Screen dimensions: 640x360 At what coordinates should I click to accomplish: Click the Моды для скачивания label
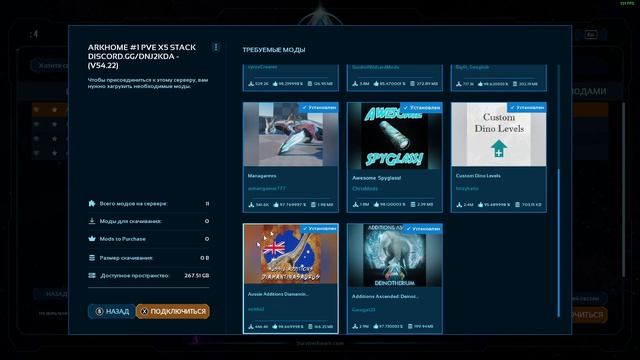click(x=131, y=221)
